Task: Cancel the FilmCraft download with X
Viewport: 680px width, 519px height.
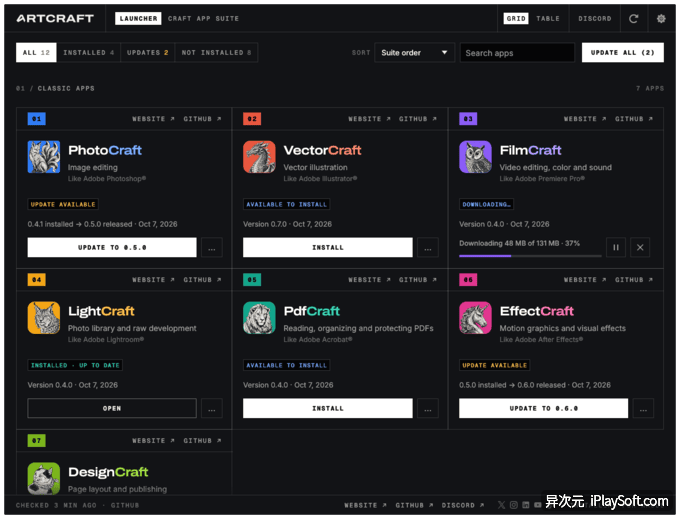Action: coord(640,247)
